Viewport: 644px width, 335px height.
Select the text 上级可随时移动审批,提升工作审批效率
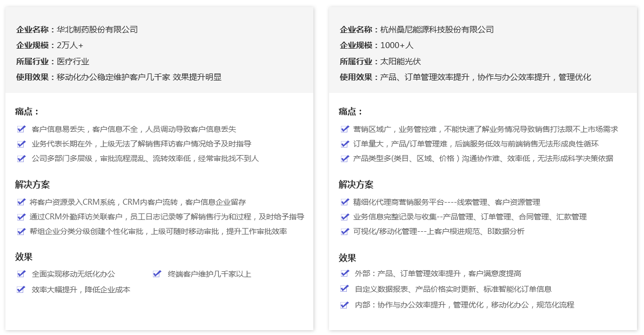point(219,232)
